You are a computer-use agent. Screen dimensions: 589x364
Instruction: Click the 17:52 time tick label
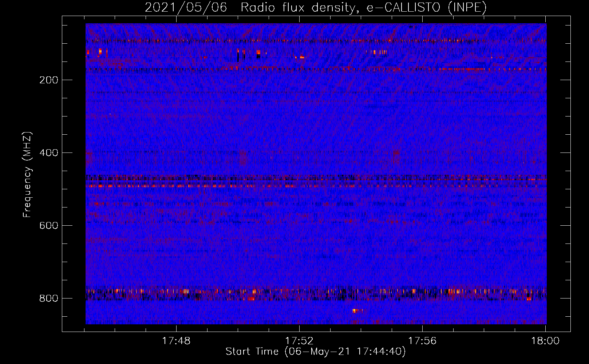[299, 341]
